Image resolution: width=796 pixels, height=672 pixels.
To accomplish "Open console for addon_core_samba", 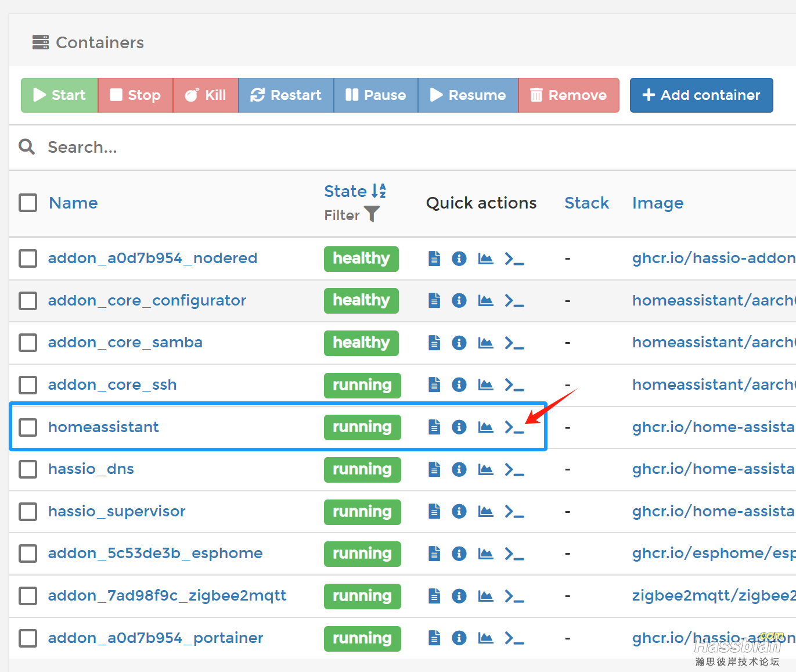I will 514,343.
